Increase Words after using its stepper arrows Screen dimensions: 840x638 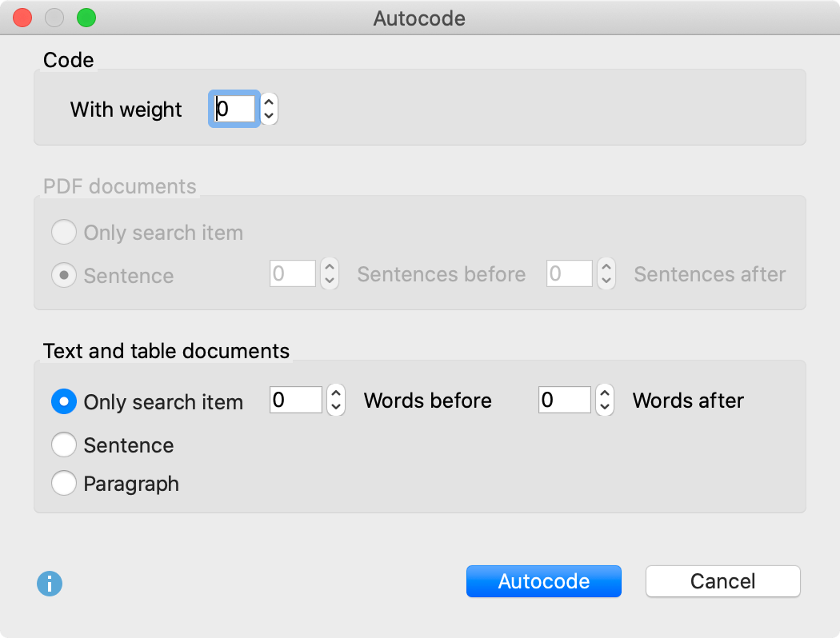point(604,395)
